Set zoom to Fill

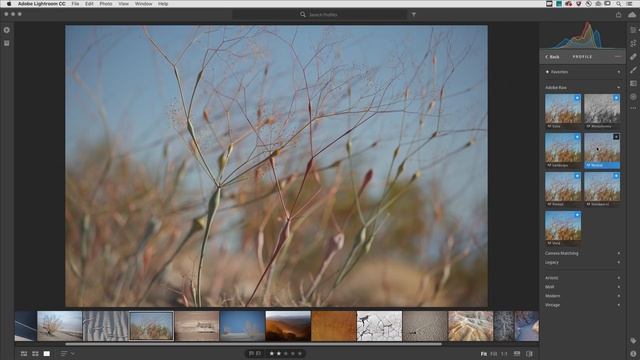493,354
